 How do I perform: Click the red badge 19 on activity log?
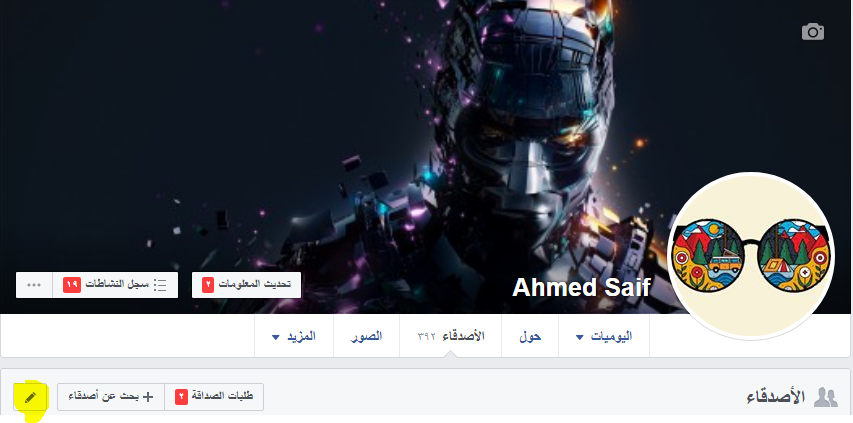72,284
